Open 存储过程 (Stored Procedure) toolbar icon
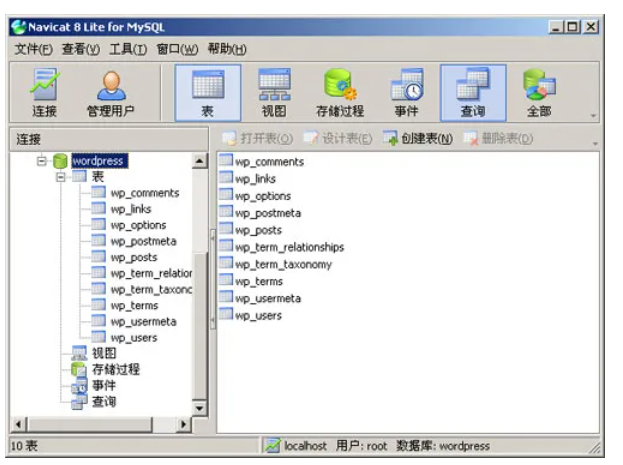623x465 pixels. pos(340,93)
